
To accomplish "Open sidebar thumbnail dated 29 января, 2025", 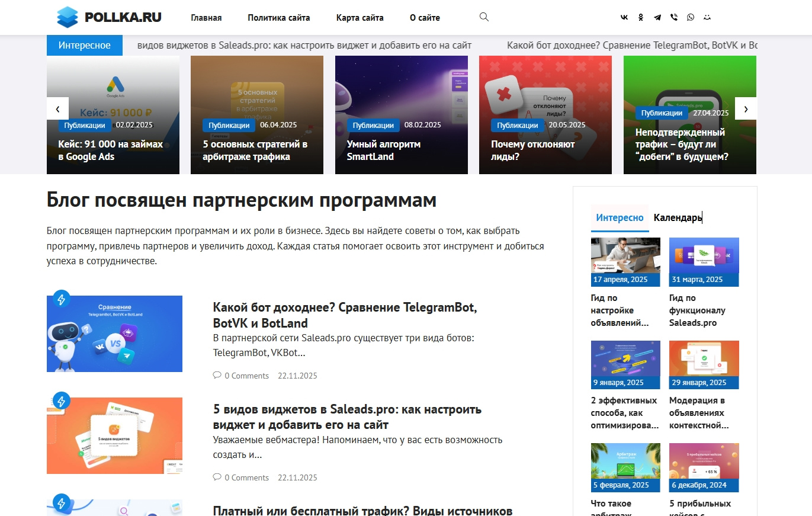I will point(704,365).
